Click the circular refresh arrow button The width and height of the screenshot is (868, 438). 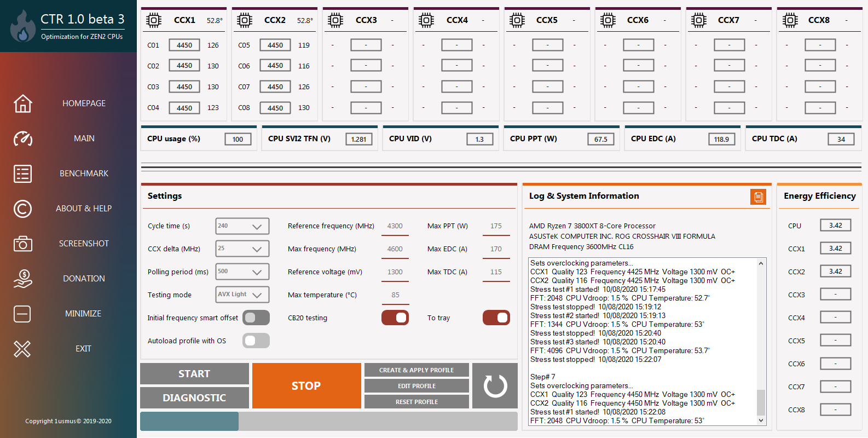pyautogui.click(x=495, y=385)
